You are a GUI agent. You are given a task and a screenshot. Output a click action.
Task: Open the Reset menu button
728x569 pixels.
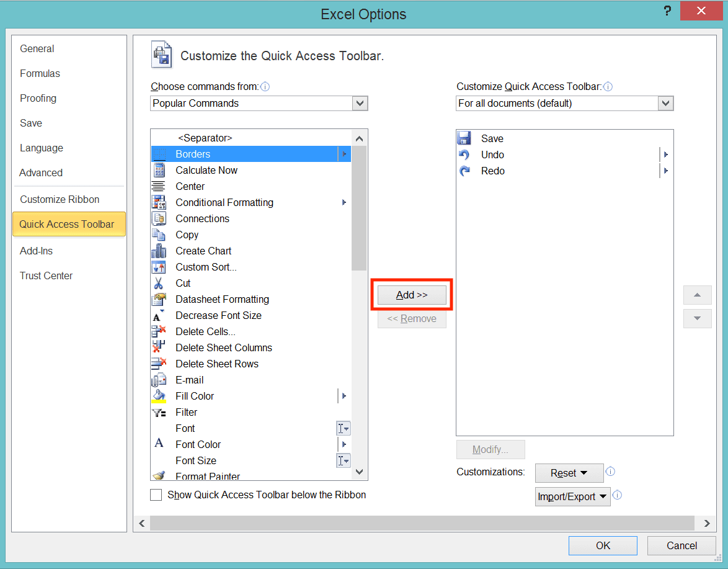(x=569, y=473)
